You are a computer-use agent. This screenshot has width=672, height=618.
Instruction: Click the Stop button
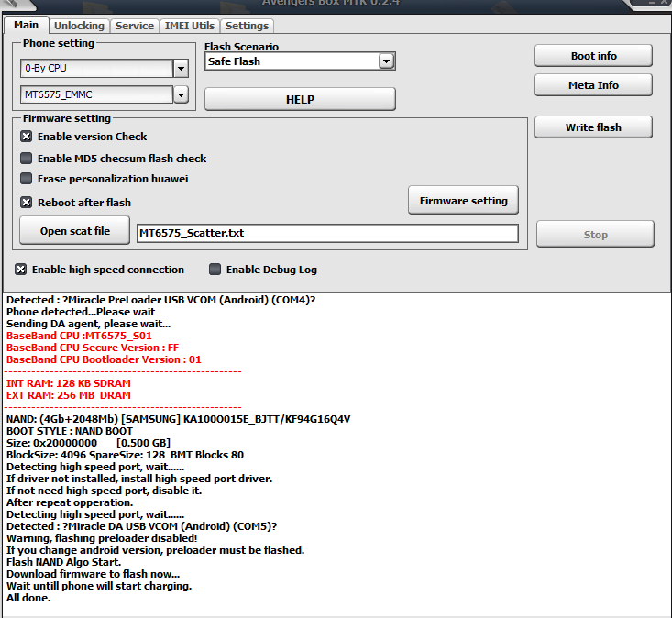[595, 235]
